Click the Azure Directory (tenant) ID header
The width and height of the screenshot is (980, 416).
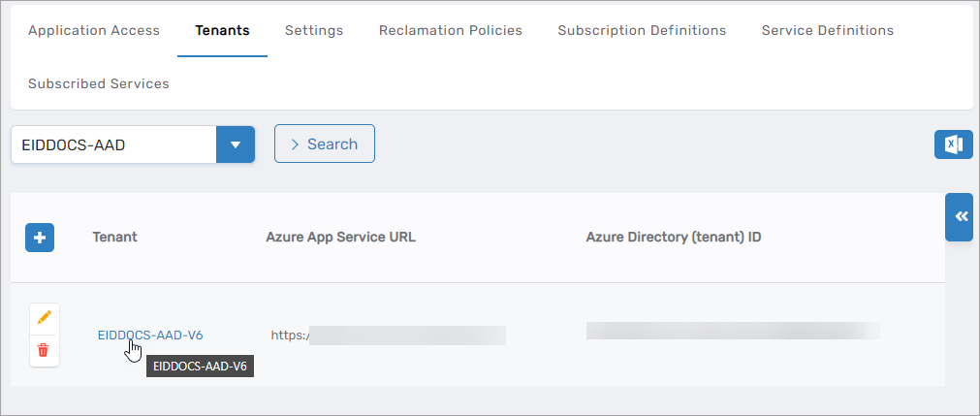coord(674,238)
